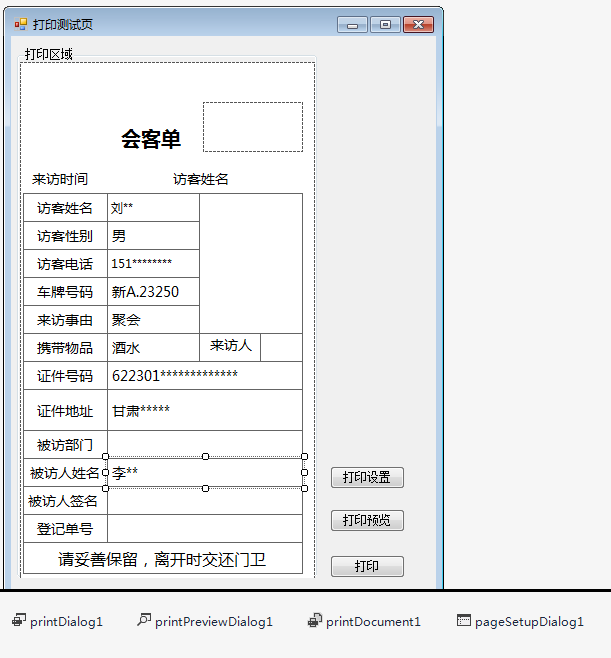Select the 甘肃***** address value
Screen dimensions: 611x658
pyautogui.click(x=141, y=410)
